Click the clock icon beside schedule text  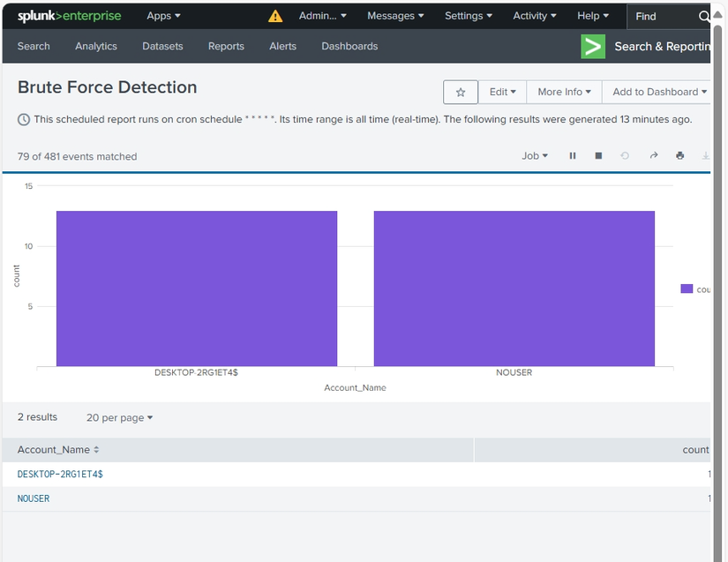24,120
